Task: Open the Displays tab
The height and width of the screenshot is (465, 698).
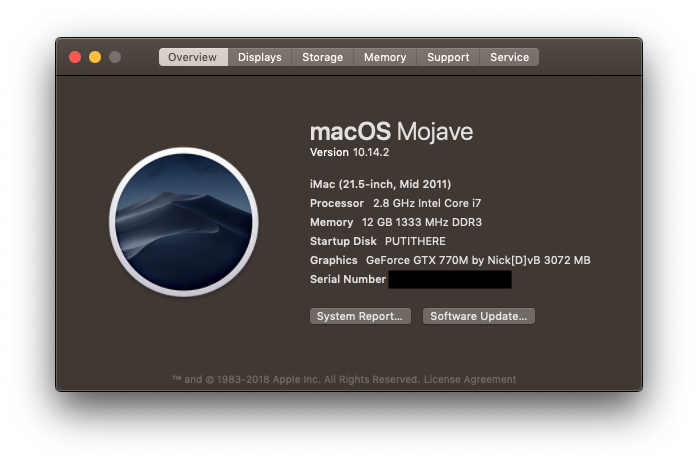Action: click(260, 57)
